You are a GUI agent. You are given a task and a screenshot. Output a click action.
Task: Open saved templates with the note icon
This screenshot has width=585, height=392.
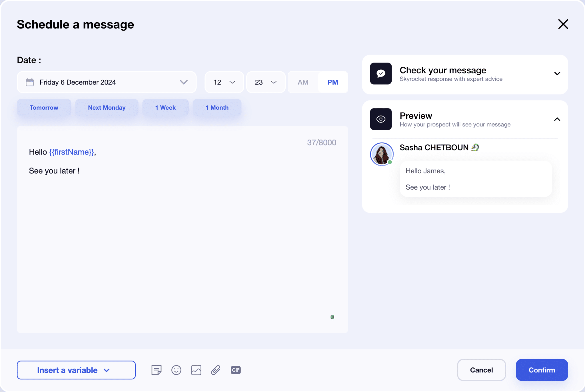[156, 370]
